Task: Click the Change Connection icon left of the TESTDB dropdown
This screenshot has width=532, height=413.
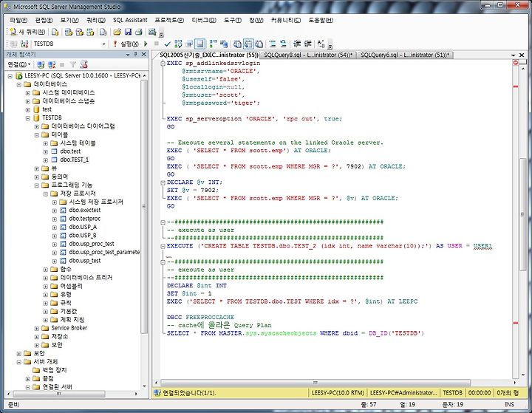Action: coord(24,44)
